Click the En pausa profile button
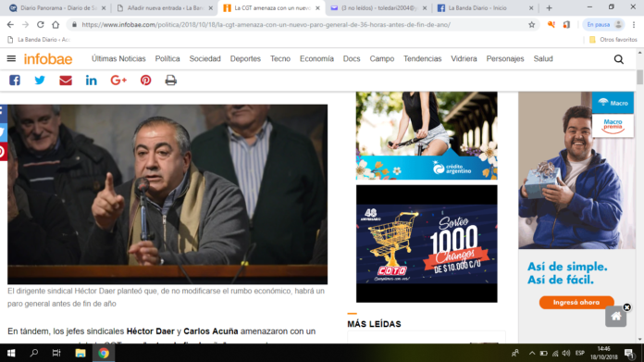 pyautogui.click(x=603, y=25)
